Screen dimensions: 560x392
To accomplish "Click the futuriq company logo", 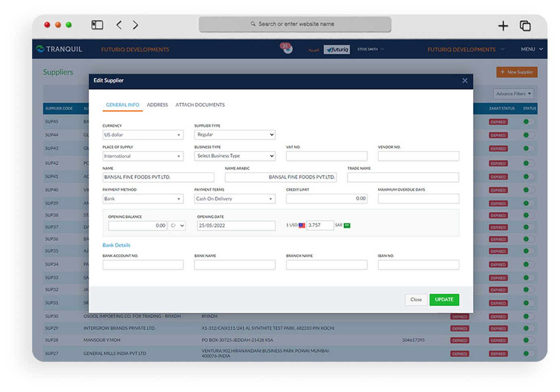I will point(337,49).
